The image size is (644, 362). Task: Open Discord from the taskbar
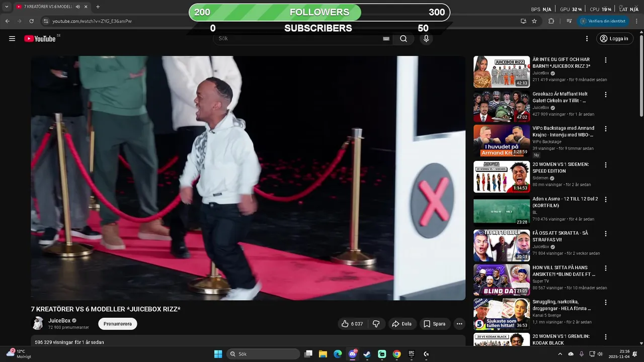(353, 354)
